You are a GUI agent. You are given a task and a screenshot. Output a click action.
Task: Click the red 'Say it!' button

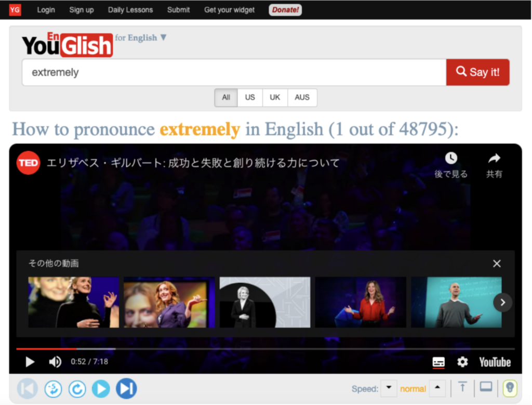pos(477,72)
